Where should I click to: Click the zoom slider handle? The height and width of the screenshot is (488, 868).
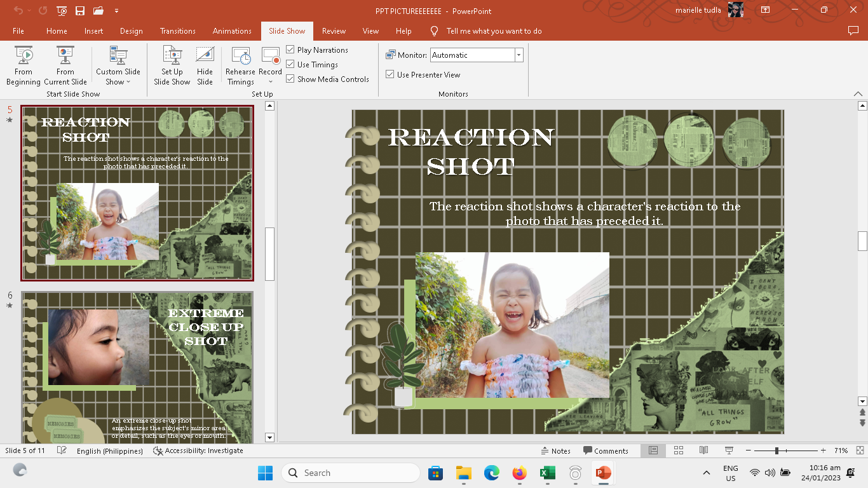[x=776, y=451]
